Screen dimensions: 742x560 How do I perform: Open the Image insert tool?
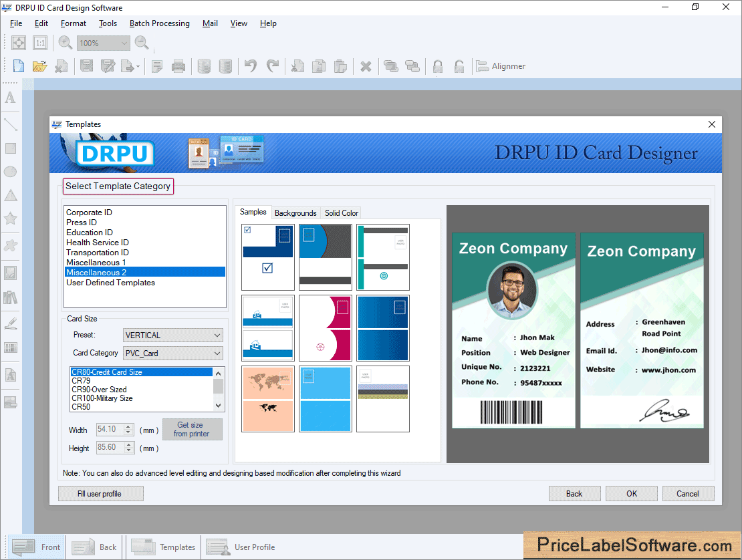pyautogui.click(x=10, y=271)
